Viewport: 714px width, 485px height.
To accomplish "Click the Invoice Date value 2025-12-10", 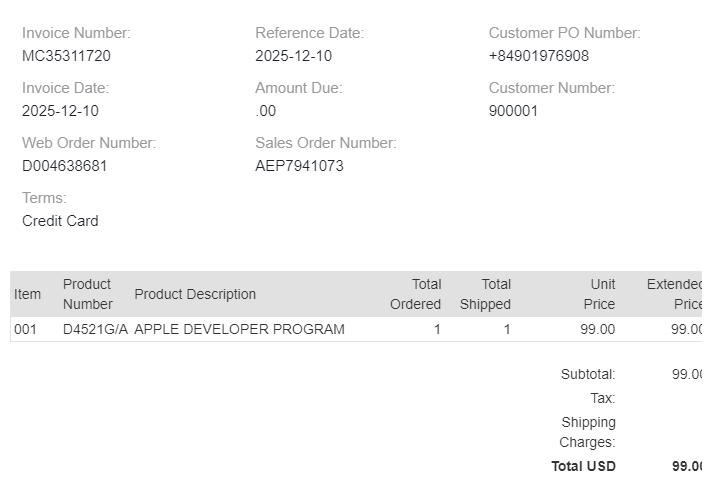I will (60, 111).
